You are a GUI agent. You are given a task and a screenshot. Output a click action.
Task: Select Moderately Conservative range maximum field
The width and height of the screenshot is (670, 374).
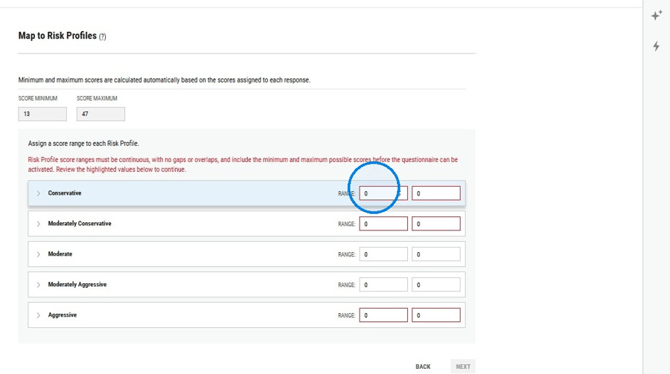436,224
